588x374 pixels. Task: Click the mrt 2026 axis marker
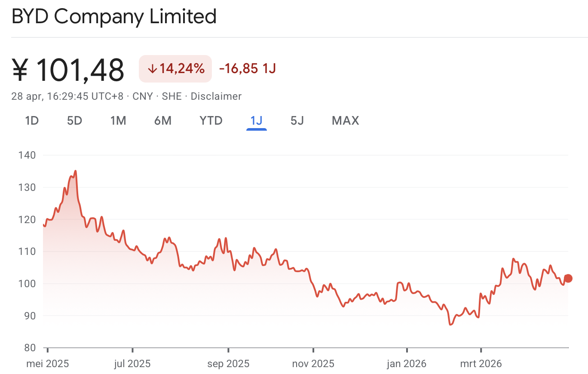click(481, 364)
